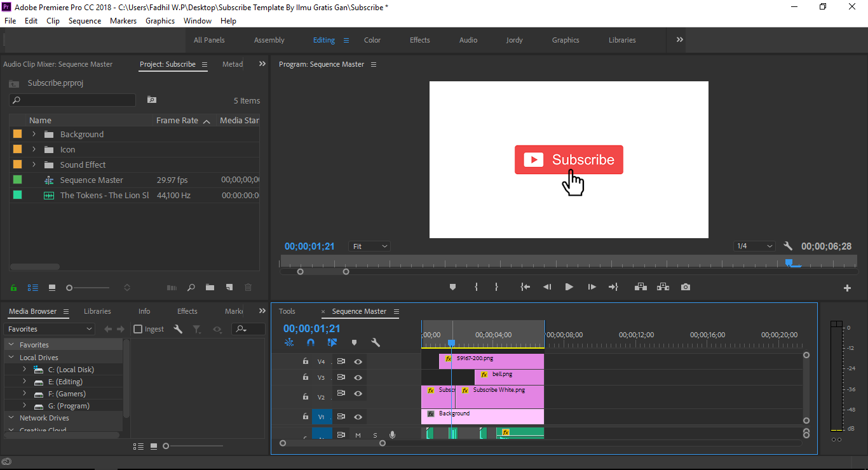868x470 pixels.
Task: Solo the audio track with S button
Action: (x=375, y=435)
